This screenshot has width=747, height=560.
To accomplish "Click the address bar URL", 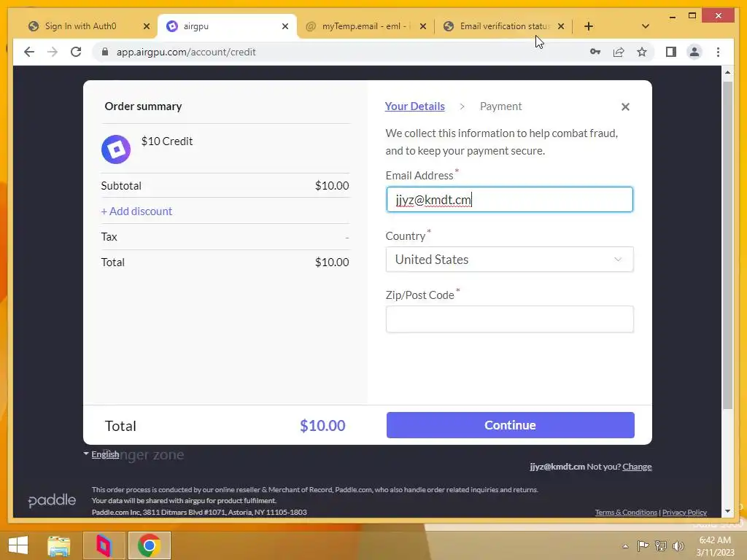I will (x=186, y=52).
